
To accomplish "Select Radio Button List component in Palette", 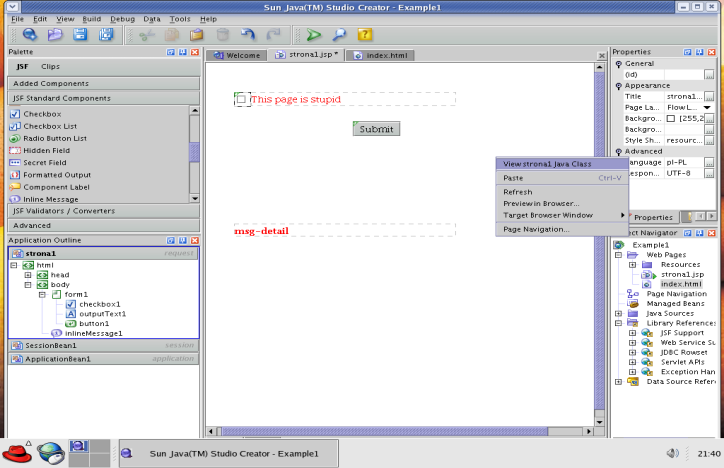I will (55, 138).
